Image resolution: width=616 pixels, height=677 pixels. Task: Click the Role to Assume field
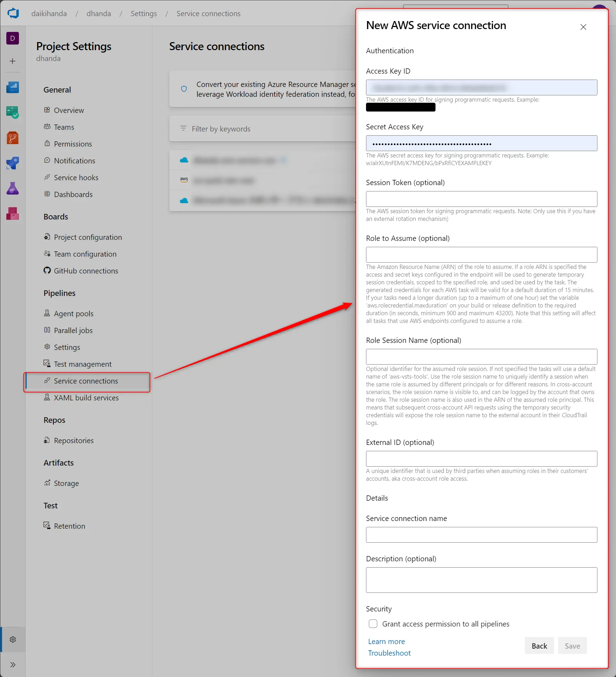coord(481,255)
